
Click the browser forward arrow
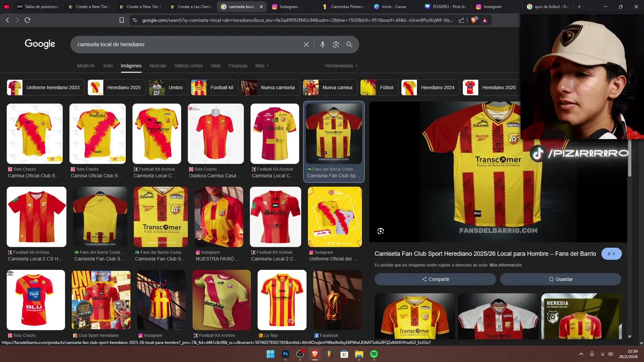click(x=17, y=20)
